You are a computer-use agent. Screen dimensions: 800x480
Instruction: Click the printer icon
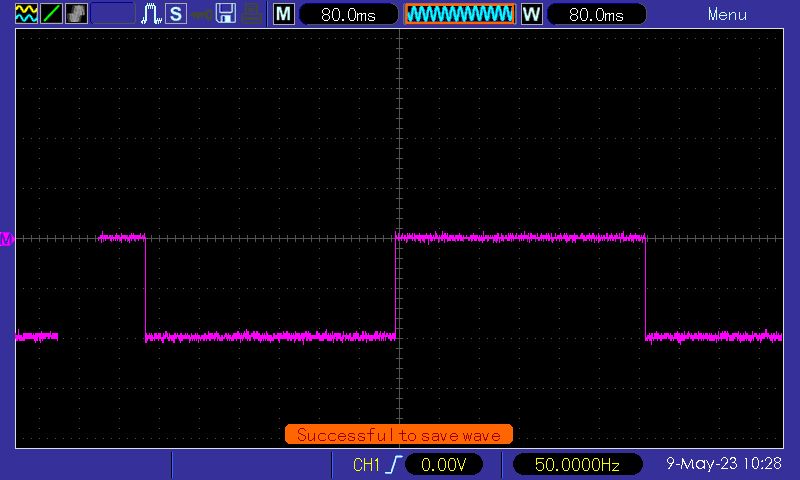pos(253,14)
